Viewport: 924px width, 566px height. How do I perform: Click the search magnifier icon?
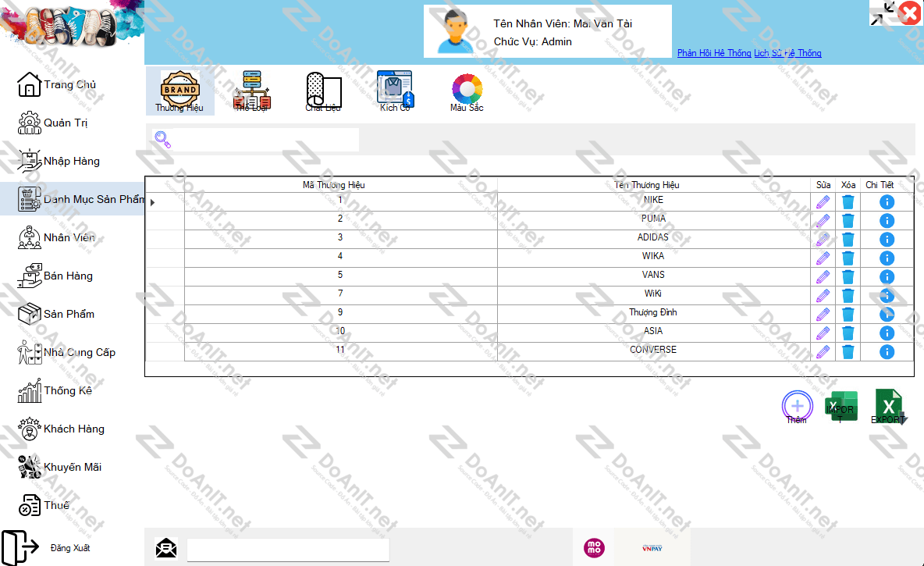tap(162, 140)
